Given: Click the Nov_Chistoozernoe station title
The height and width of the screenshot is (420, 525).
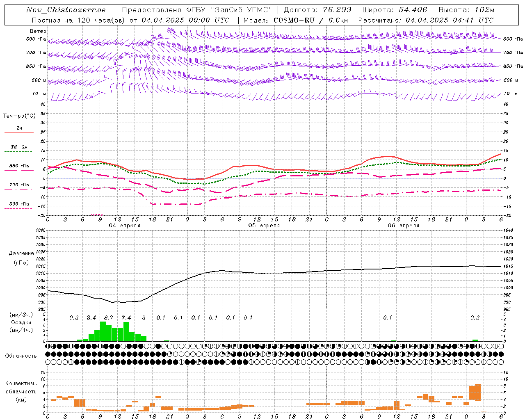Looking at the screenshot, I should [x=66, y=10].
